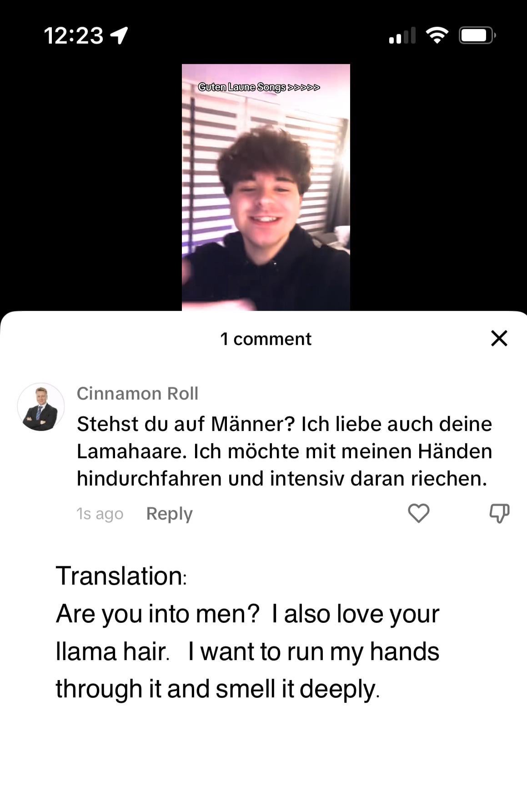Tap the English translation paragraph
This screenshot has width=527, height=812.
point(247,651)
